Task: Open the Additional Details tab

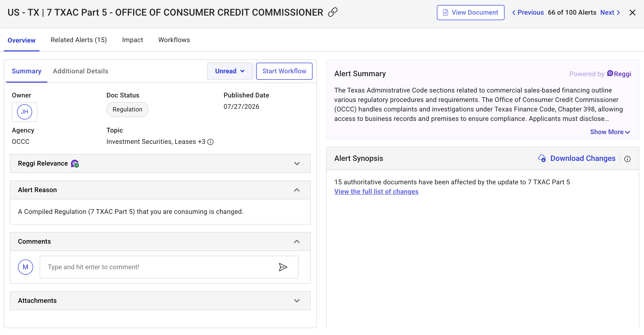Action: 80,71
